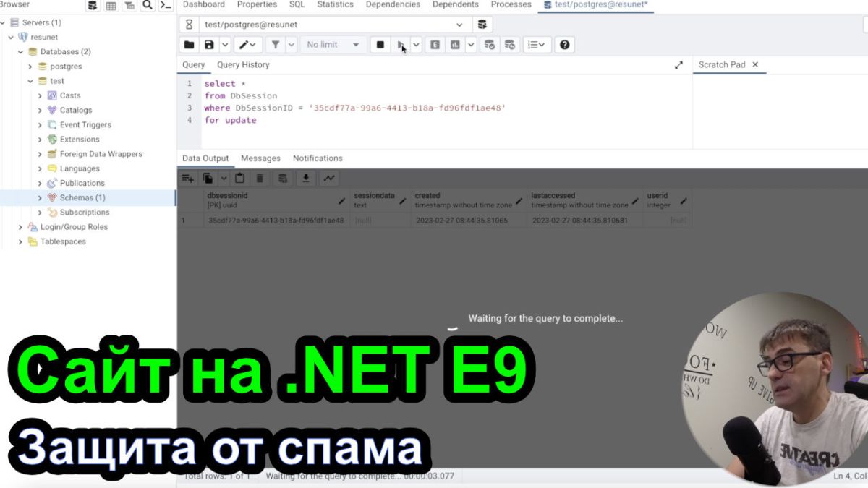Viewport: 868px width, 488px height.
Task: Select the Publications tree item
Action: point(82,183)
